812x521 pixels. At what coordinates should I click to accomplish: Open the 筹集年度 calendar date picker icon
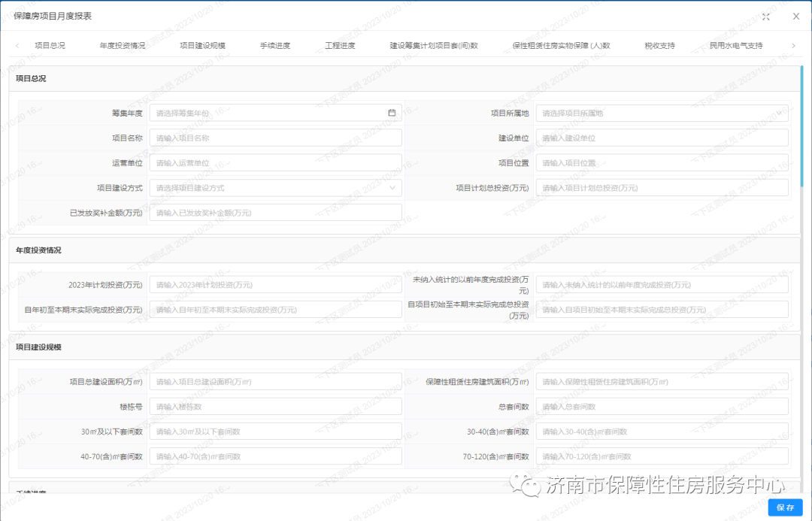[x=392, y=112]
